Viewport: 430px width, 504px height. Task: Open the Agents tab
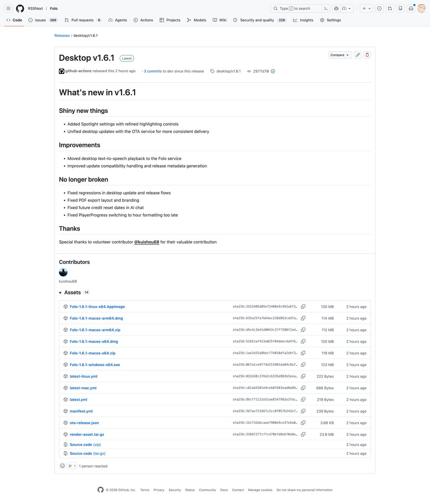pyautogui.click(x=118, y=20)
